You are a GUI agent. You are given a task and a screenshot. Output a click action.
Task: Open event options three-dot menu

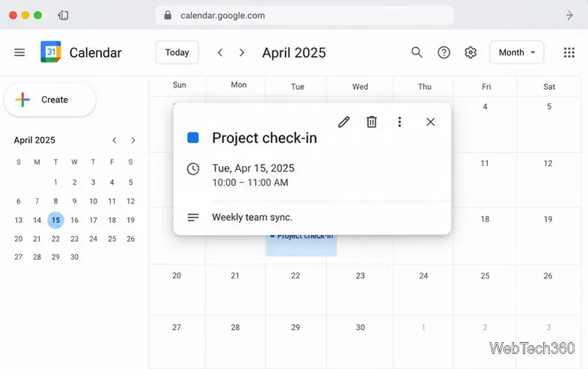(x=399, y=122)
